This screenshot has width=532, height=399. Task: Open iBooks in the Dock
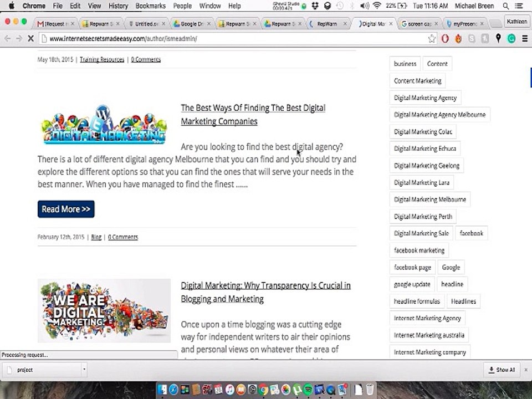pyautogui.click(x=241, y=390)
